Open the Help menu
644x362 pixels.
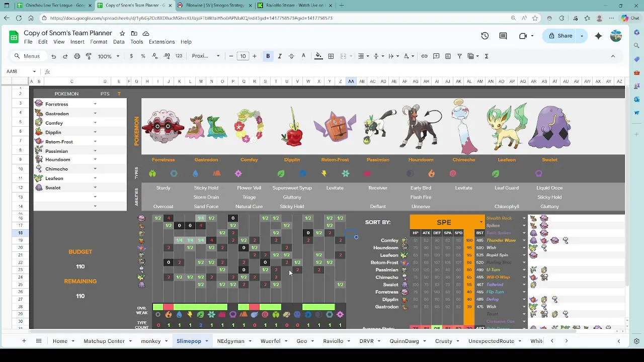[x=186, y=42]
